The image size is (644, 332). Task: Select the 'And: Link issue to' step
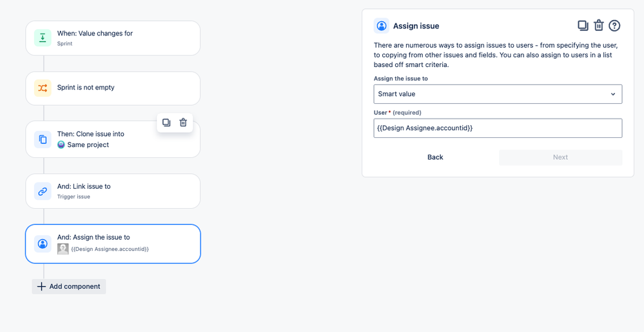(113, 191)
